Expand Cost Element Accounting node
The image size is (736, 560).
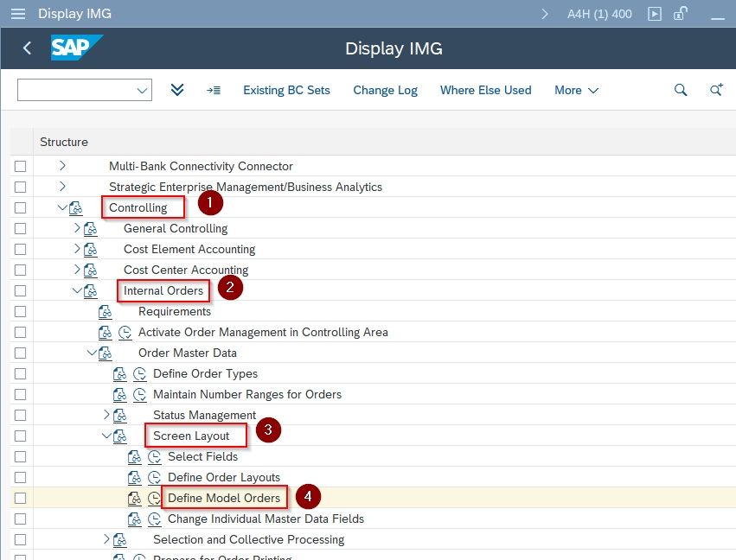pos(78,248)
